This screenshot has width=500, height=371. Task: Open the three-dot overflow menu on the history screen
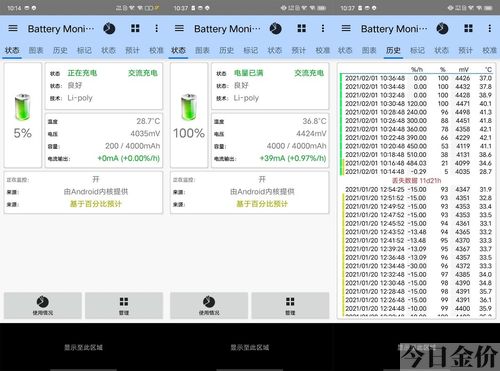(x=489, y=28)
